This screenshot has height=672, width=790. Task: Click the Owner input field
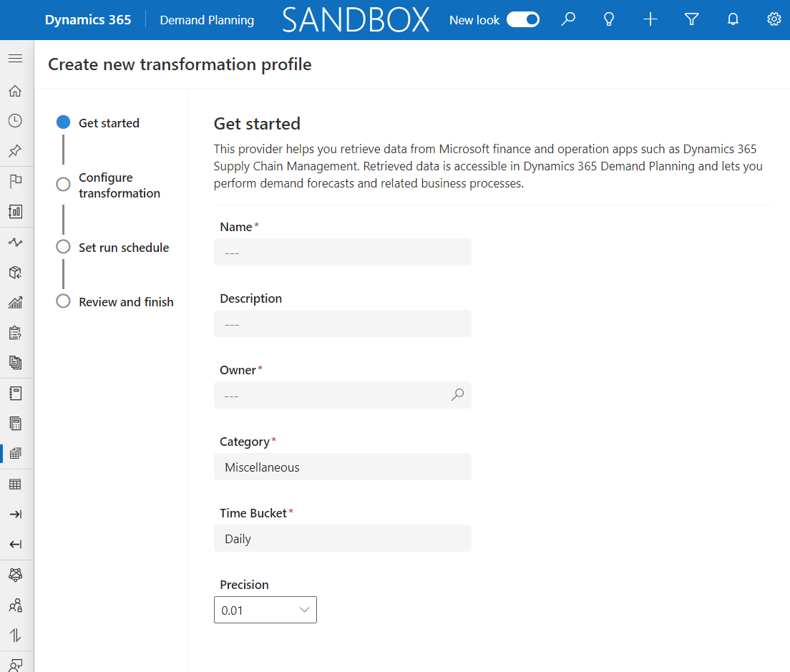coord(343,395)
